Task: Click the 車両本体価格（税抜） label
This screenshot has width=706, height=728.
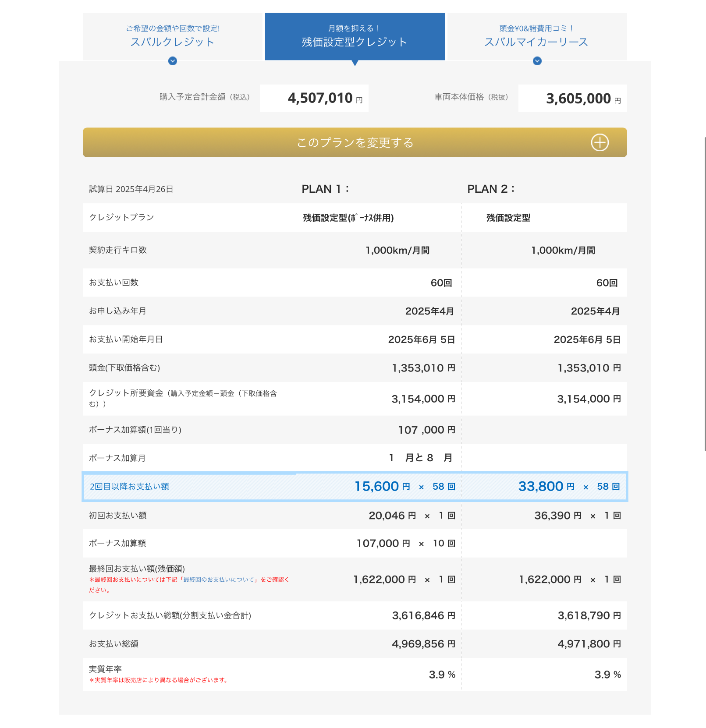Action: click(472, 97)
